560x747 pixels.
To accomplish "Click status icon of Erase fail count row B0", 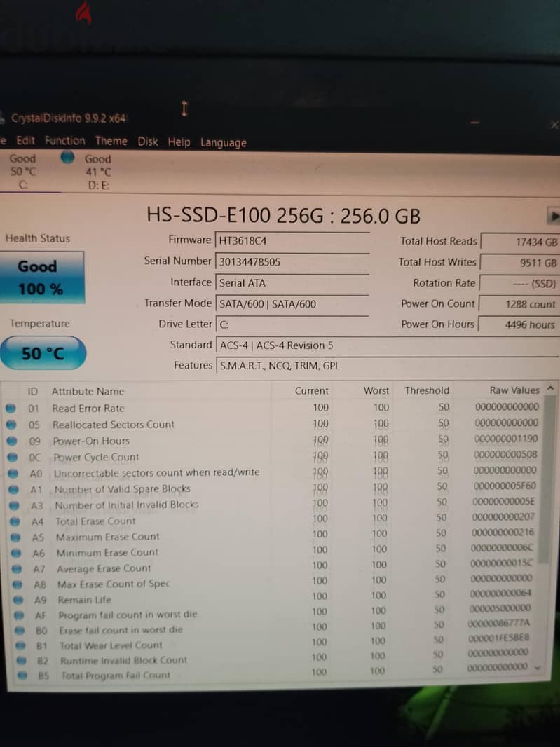I will click(x=20, y=631).
